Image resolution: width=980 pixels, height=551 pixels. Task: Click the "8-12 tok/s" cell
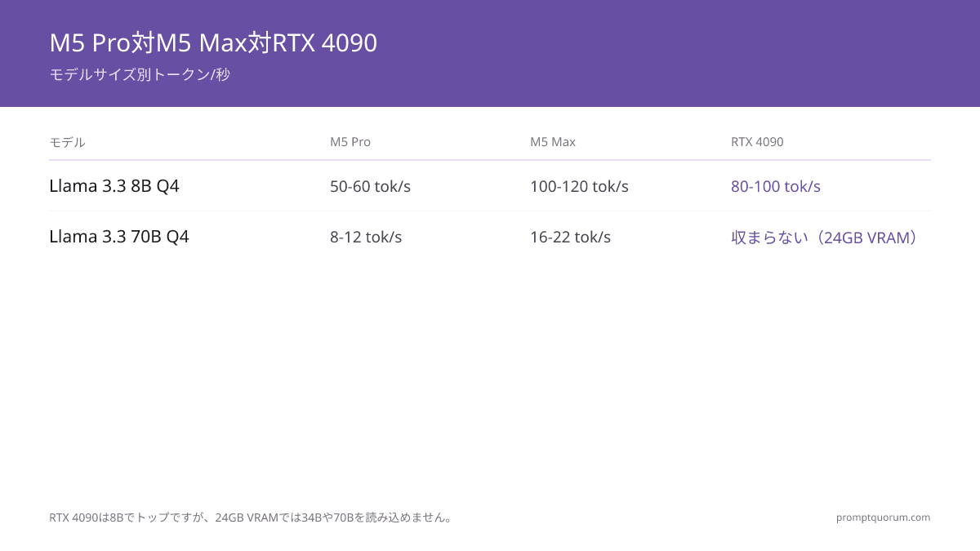pos(366,237)
